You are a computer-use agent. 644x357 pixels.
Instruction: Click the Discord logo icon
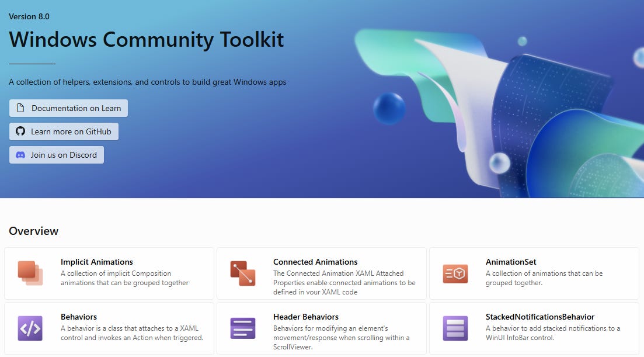point(20,155)
